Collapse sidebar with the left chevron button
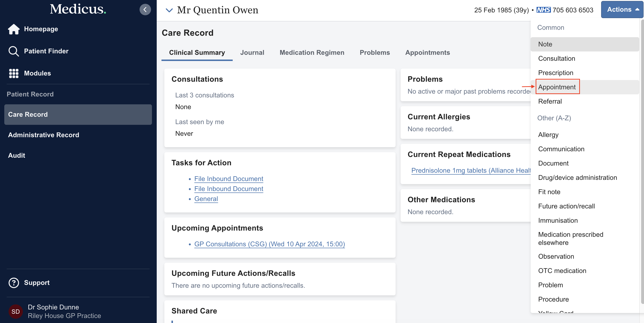644x323 pixels. coord(145,10)
